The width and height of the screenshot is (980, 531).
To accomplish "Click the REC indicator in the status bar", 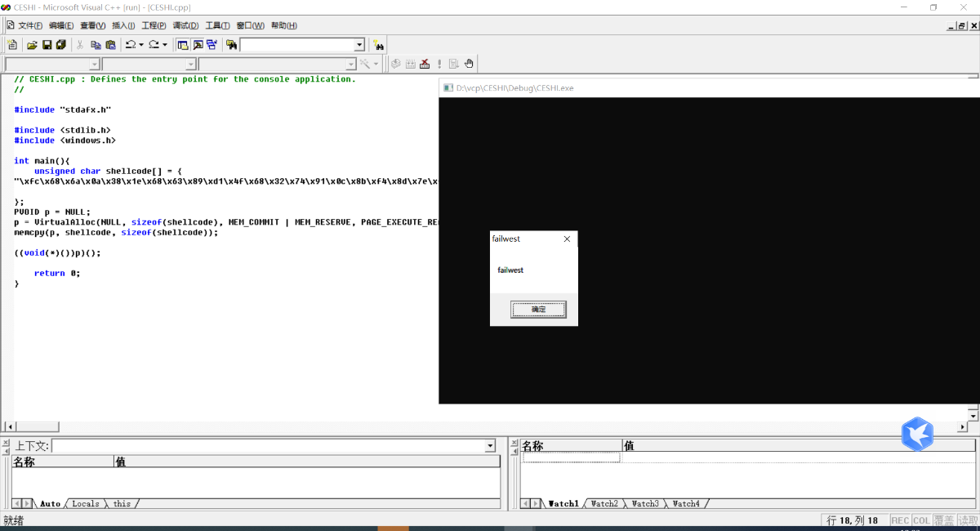I will click(900, 520).
